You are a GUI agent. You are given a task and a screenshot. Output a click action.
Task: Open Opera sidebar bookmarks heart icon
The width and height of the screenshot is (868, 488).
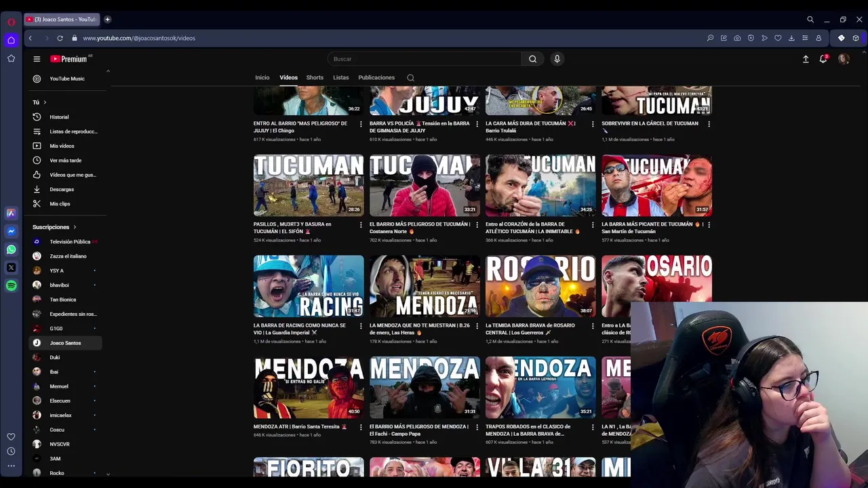click(11, 436)
